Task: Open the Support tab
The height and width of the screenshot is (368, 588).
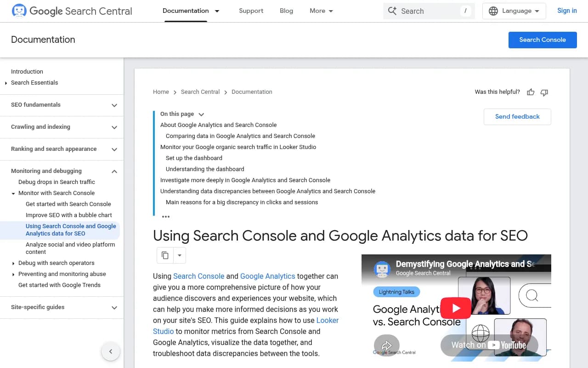Action: 251,11
